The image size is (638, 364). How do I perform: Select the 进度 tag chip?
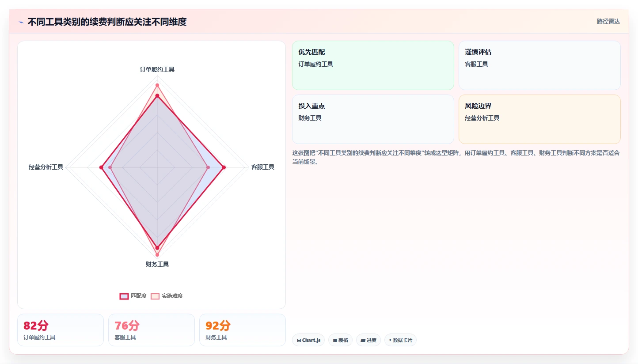[x=368, y=340]
